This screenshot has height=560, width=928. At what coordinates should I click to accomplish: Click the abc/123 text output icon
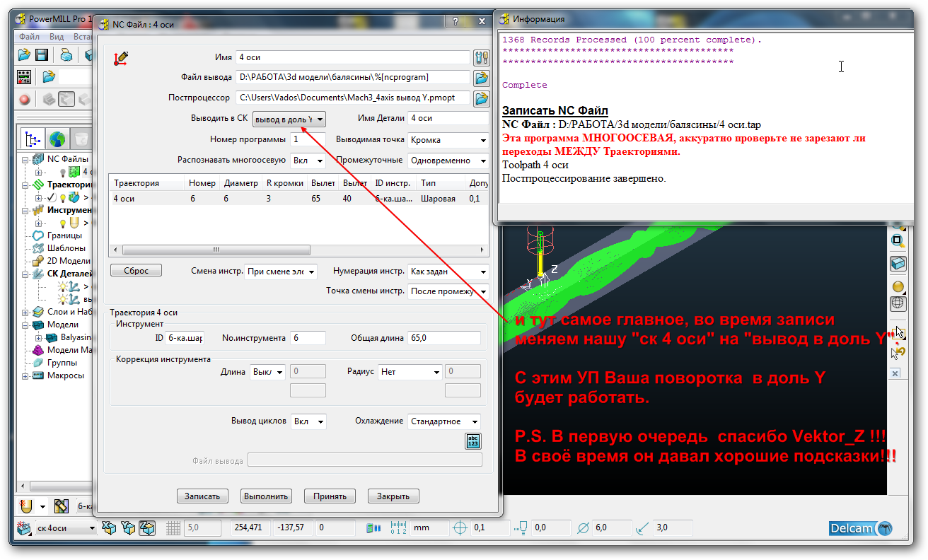click(x=473, y=441)
